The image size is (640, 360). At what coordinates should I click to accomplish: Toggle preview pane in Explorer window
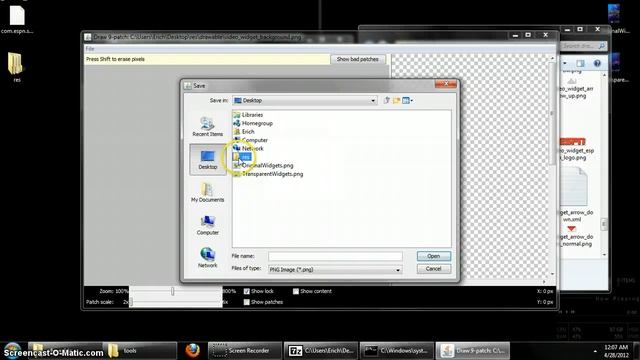coord(580,63)
